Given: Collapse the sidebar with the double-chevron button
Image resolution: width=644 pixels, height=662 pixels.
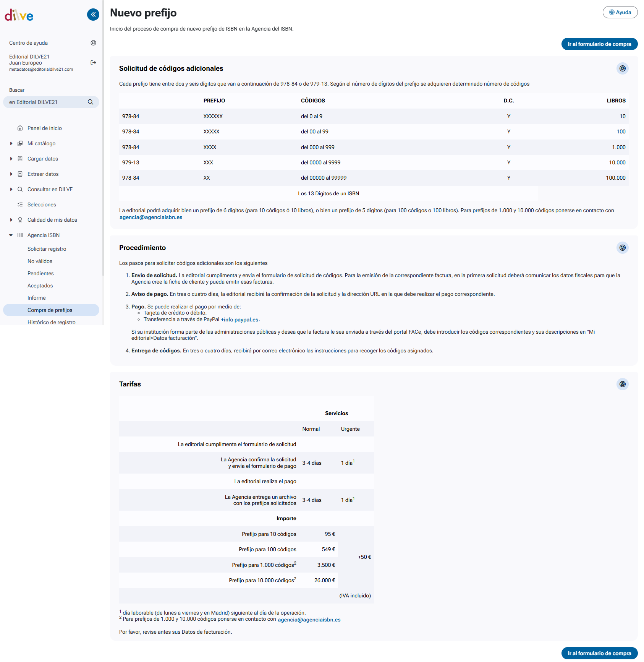Looking at the screenshot, I should 93,15.
